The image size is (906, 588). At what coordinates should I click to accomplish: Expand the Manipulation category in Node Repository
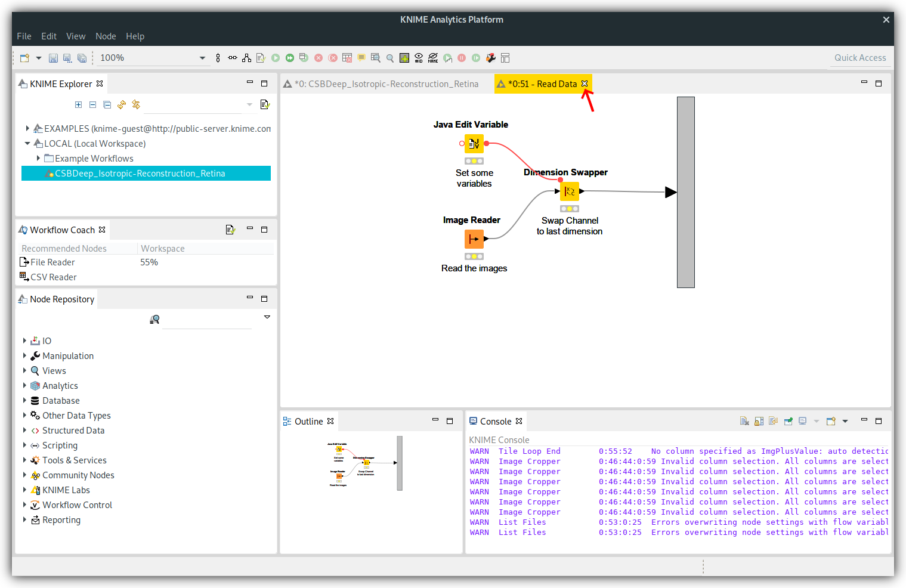[24, 356]
